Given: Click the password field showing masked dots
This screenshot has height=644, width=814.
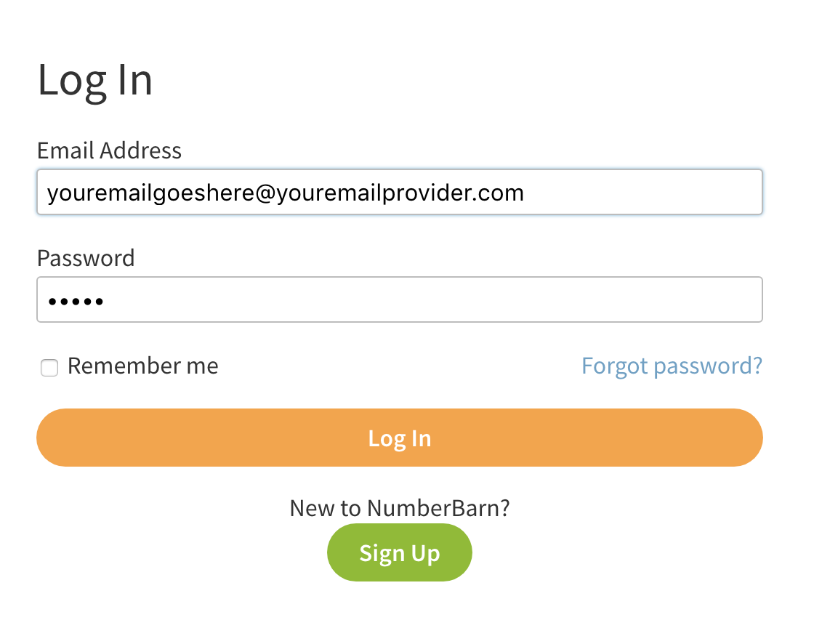Looking at the screenshot, I should click(399, 299).
